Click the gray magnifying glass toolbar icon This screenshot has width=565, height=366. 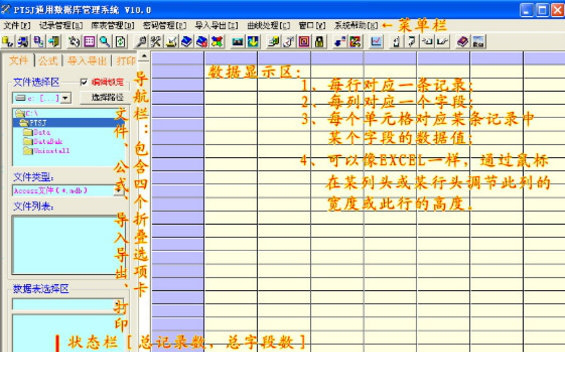click(x=141, y=42)
